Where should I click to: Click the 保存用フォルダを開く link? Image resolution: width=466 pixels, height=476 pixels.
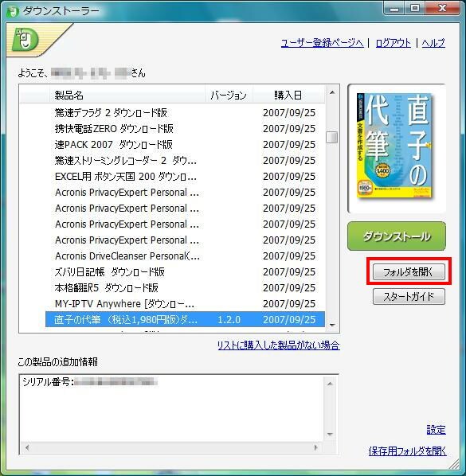(407, 451)
